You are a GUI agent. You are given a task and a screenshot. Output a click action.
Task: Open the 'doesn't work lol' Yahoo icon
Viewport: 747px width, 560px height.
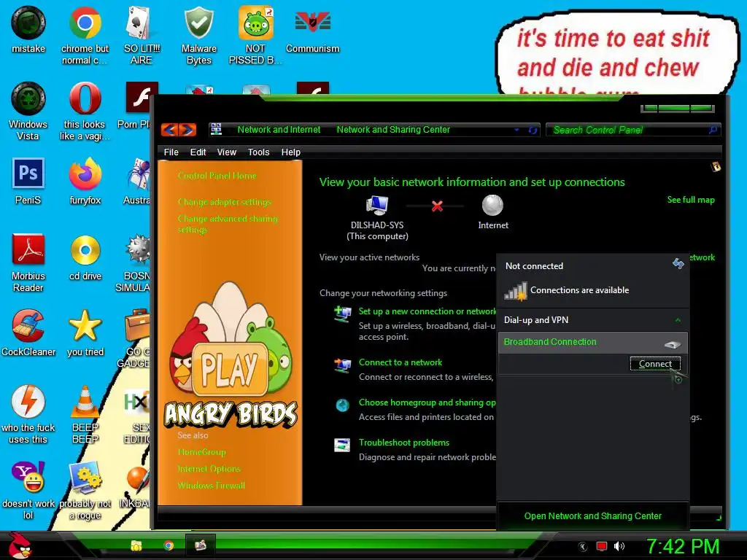click(x=28, y=490)
